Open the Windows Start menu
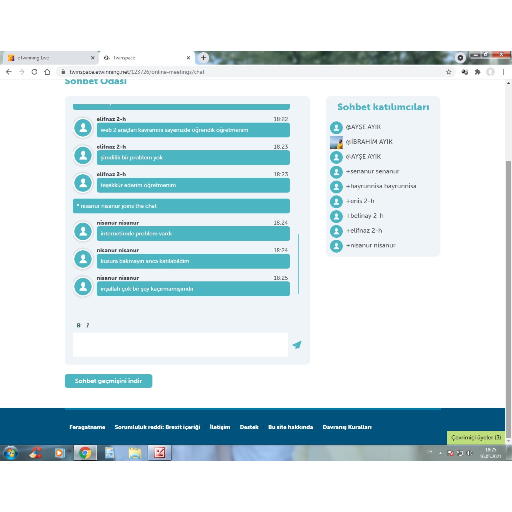512x512 pixels. point(10,453)
